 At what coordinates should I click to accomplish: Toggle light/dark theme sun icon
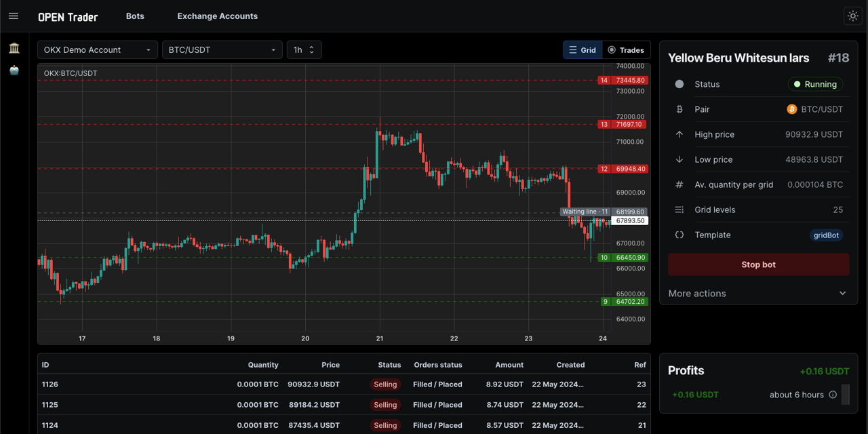pos(852,16)
